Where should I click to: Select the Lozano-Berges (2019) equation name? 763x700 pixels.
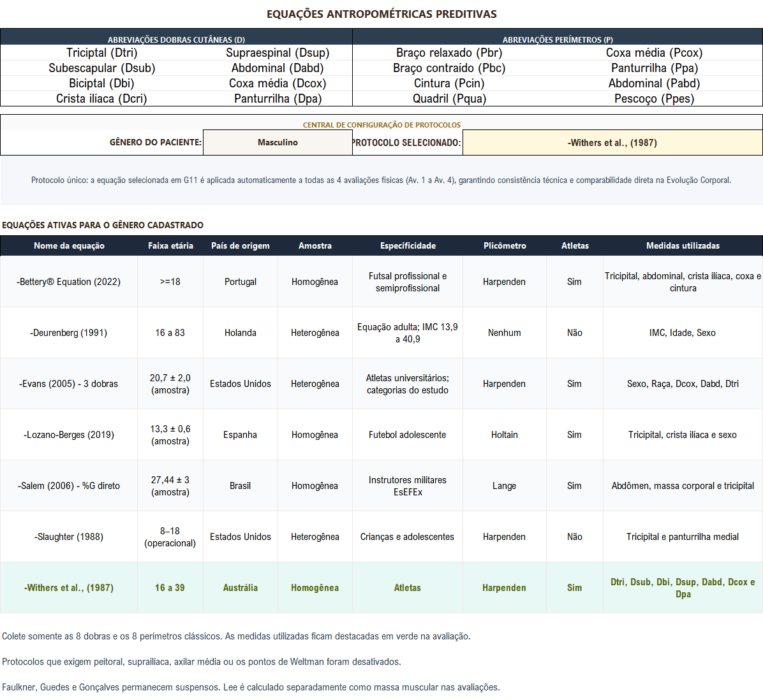pos(69,435)
